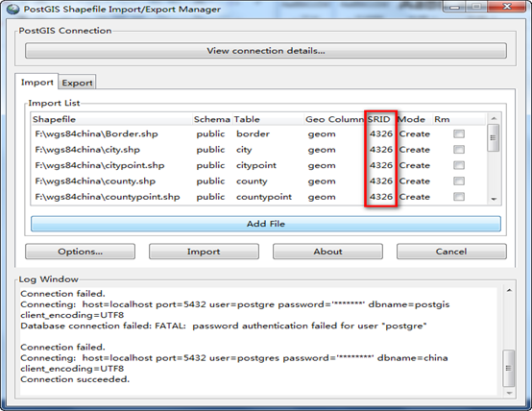Screen dimensions: 532x411
Task: Check the Rm box for county.shp
Action: [459, 181]
